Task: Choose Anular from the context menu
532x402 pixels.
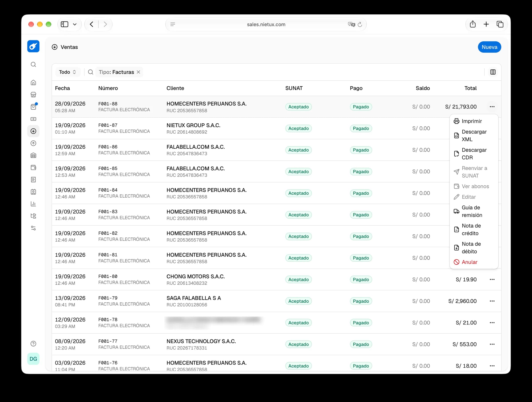Action: (x=474, y=262)
